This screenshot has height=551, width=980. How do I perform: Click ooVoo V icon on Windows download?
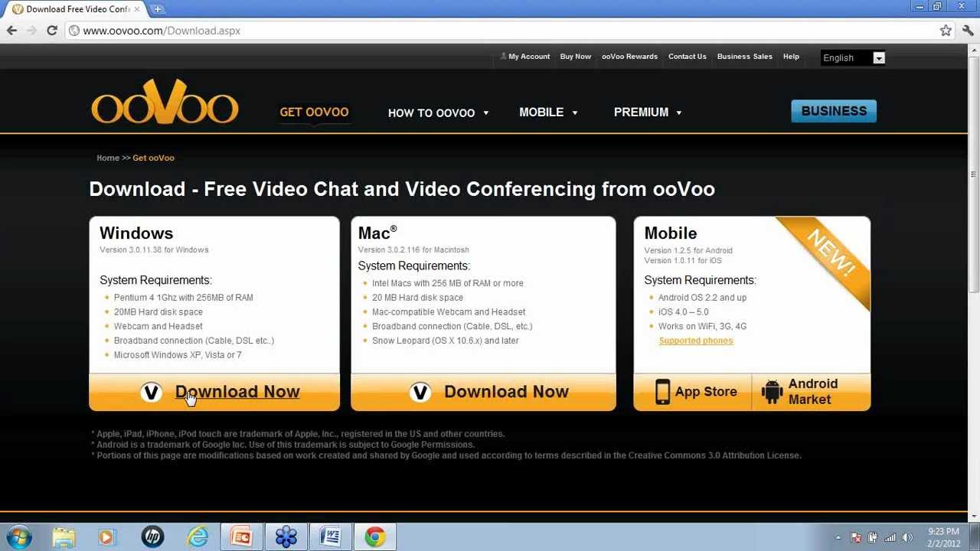(x=152, y=392)
